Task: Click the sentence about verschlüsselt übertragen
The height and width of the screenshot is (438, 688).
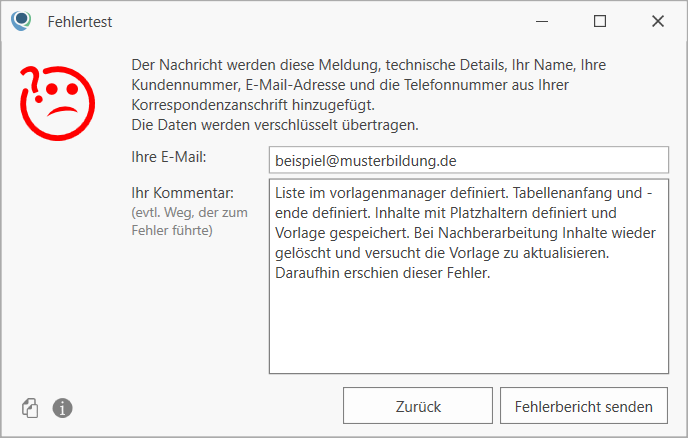Action: tap(275, 125)
